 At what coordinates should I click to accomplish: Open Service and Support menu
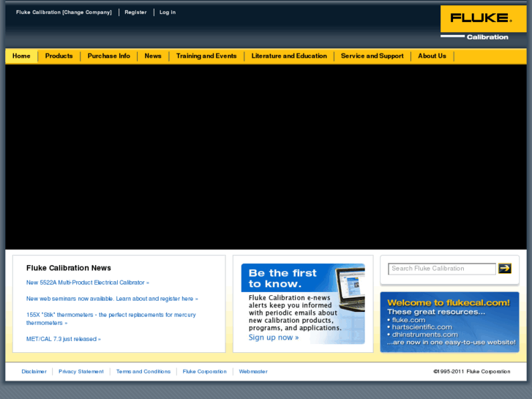click(372, 56)
